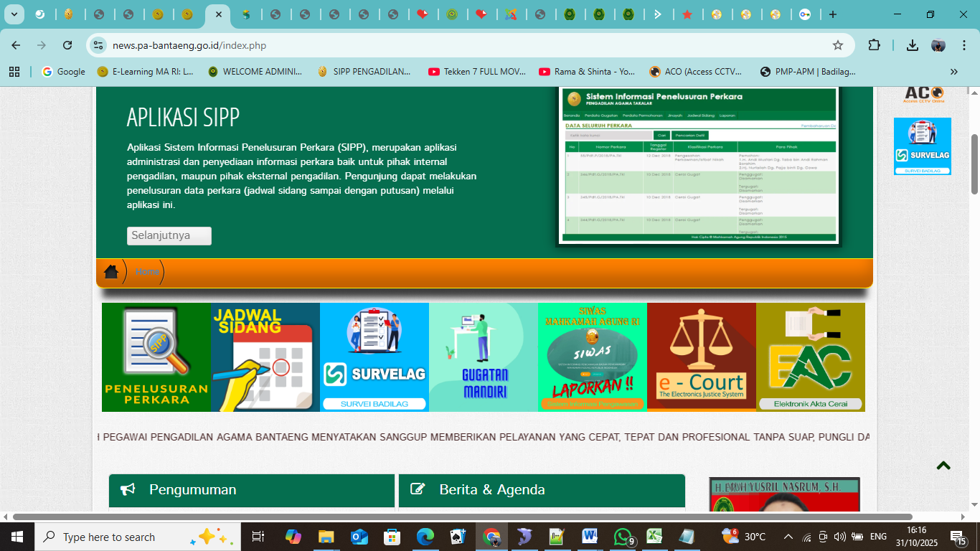Viewport: 980px width, 551px height.
Task: Open the Penelusuran Perkara SIPP icon
Action: [x=156, y=357]
